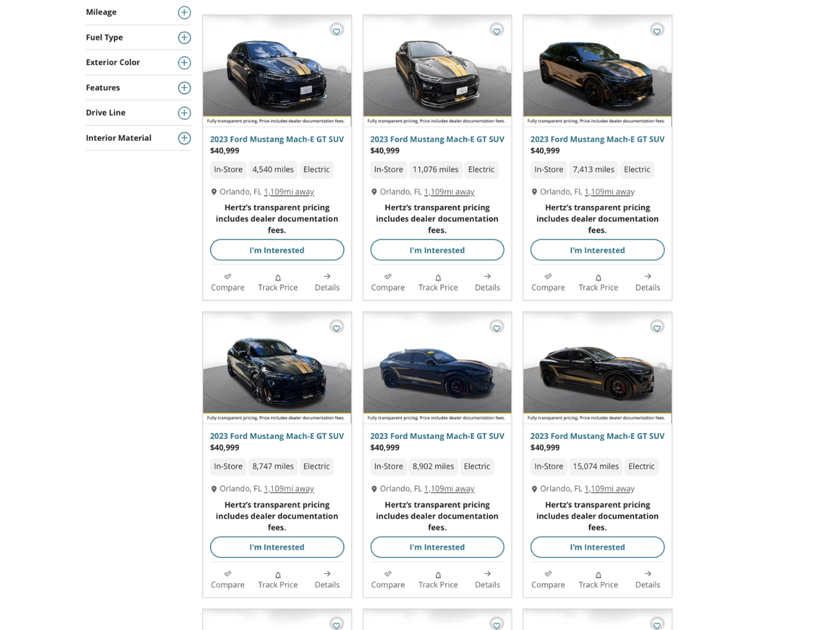Favorite the 15,074 miles Mach-E with heart icon

657,328
